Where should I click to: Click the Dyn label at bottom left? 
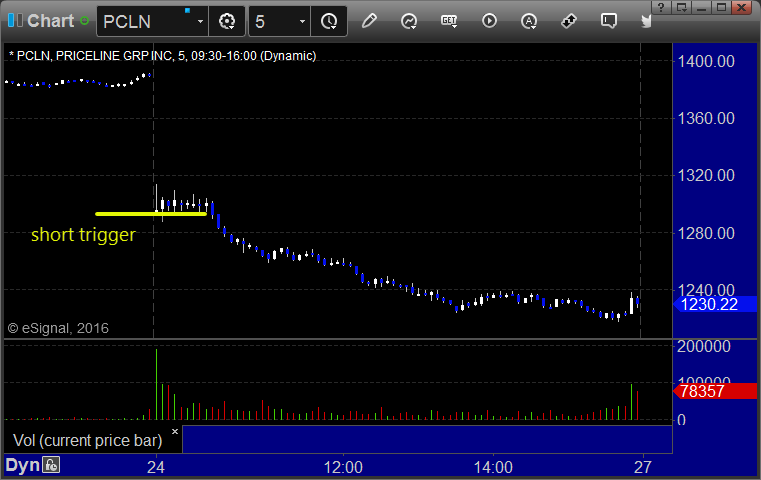point(22,465)
